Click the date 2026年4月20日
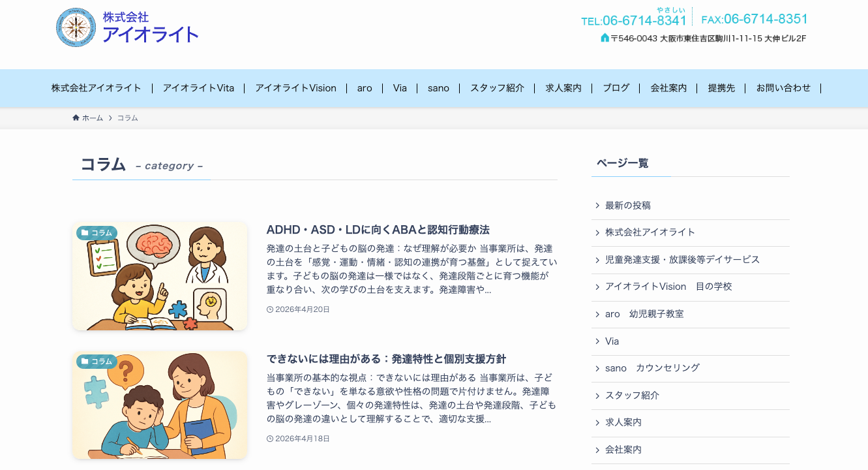This screenshot has width=868, height=470. 303,309
